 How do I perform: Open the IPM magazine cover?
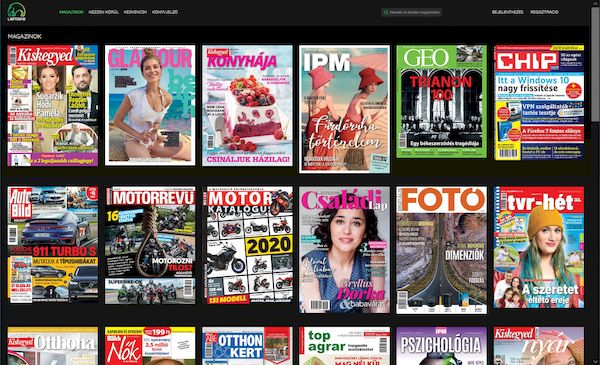(344, 109)
